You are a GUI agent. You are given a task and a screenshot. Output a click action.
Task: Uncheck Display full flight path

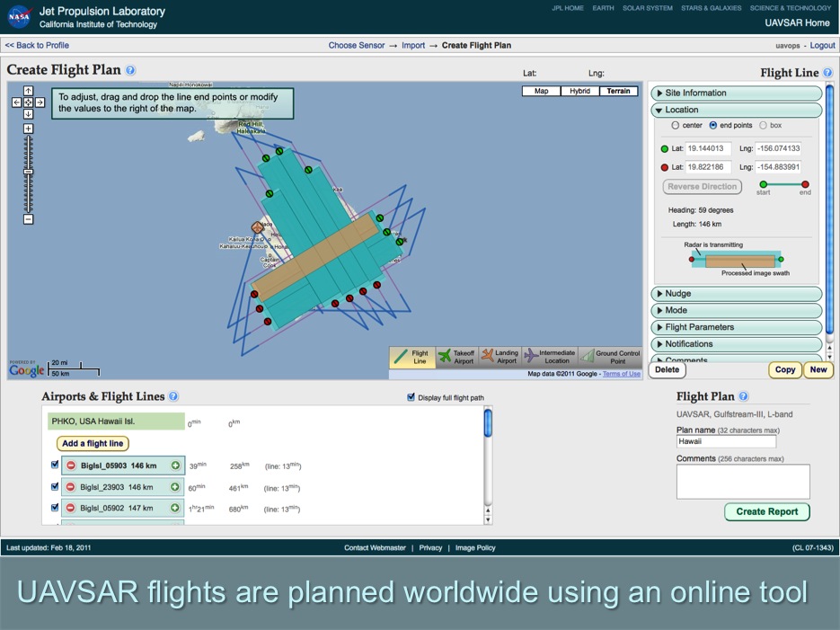(x=411, y=397)
